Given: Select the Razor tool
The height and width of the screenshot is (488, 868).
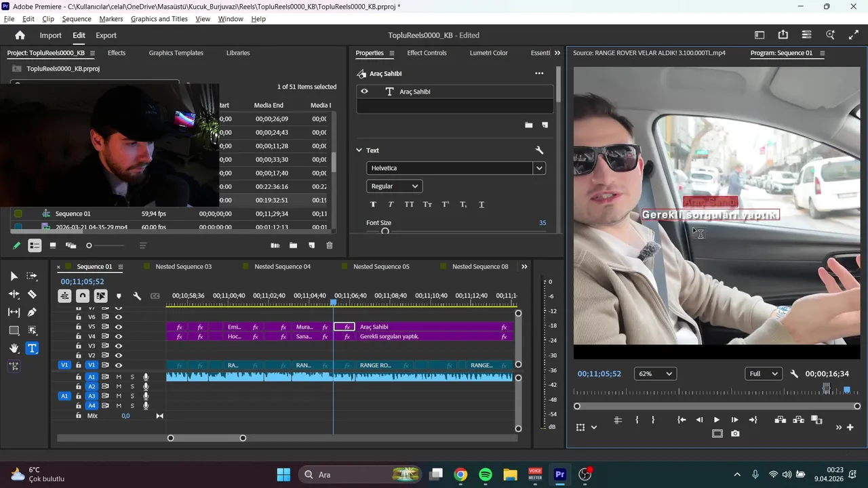Looking at the screenshot, I should 32,294.
